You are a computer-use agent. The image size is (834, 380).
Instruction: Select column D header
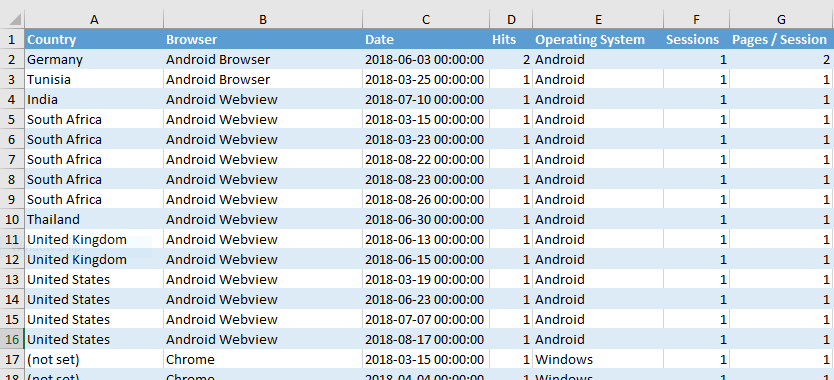pos(511,20)
